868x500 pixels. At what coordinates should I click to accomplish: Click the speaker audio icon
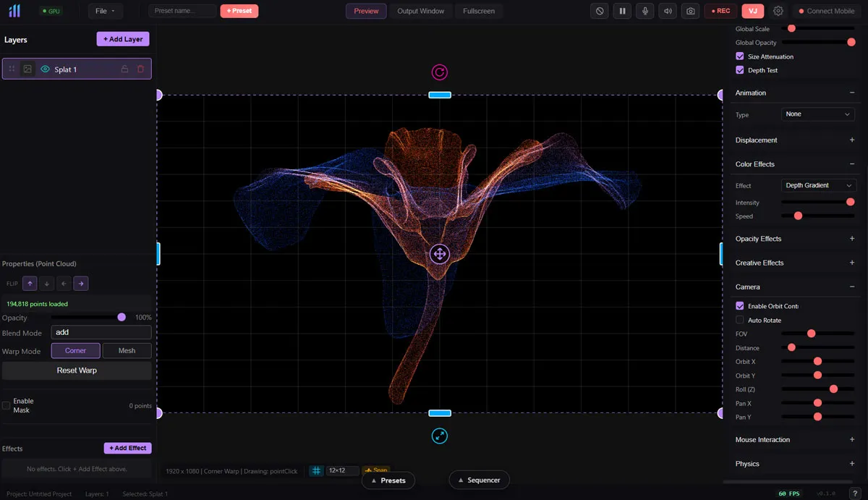click(x=668, y=11)
